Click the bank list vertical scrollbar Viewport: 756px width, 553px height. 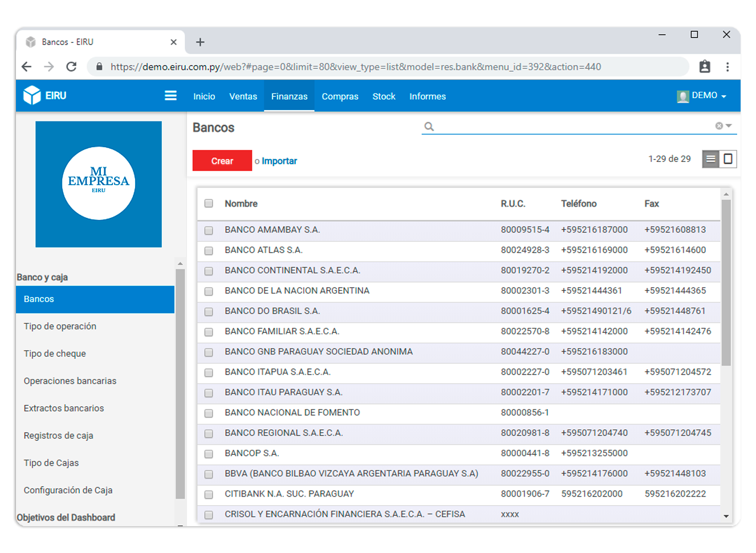726,282
